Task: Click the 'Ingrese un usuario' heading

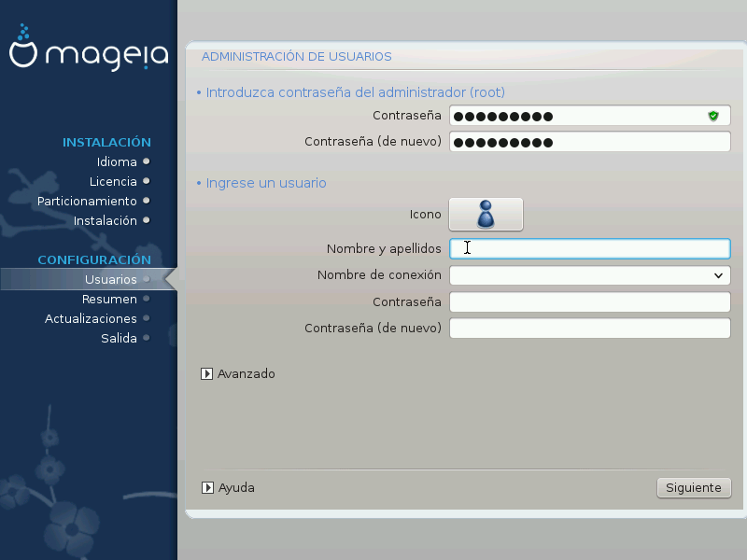Action: [x=266, y=183]
